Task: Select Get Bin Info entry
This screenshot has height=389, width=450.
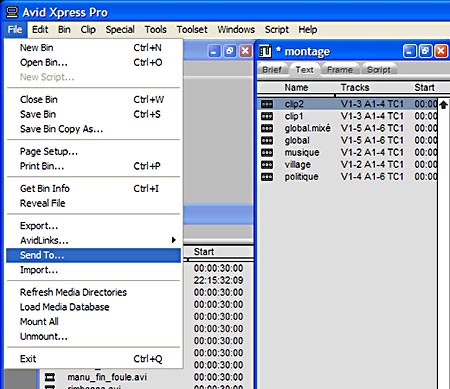Action: pyautogui.click(x=93, y=188)
